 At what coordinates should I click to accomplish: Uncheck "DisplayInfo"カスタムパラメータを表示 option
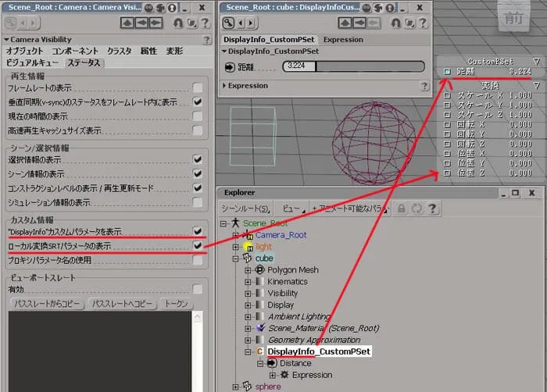[x=198, y=231]
